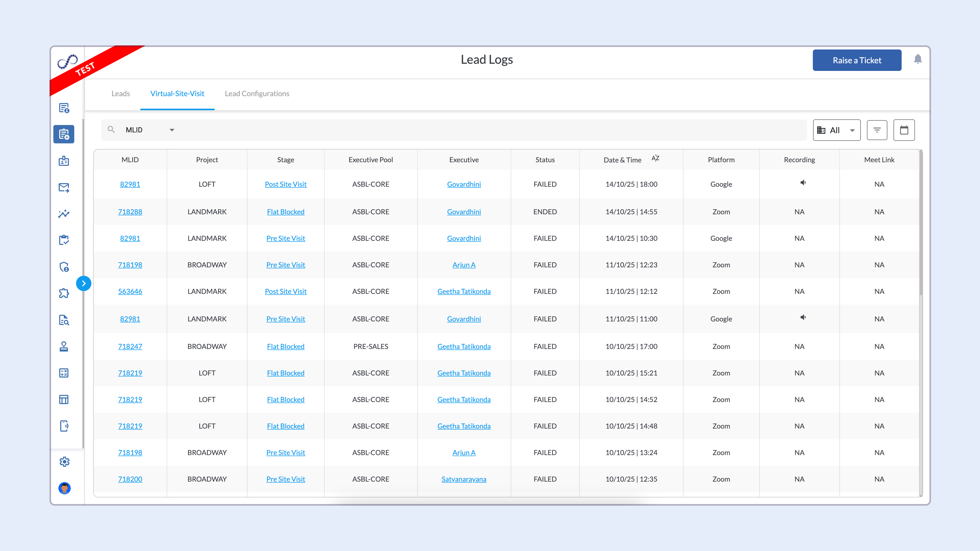Open the document search sidebar icon
This screenshot has width=980, height=551.
(64, 320)
